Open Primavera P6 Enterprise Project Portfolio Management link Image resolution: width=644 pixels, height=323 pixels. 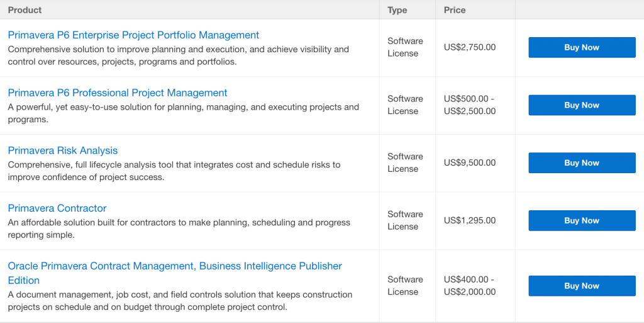click(x=133, y=35)
